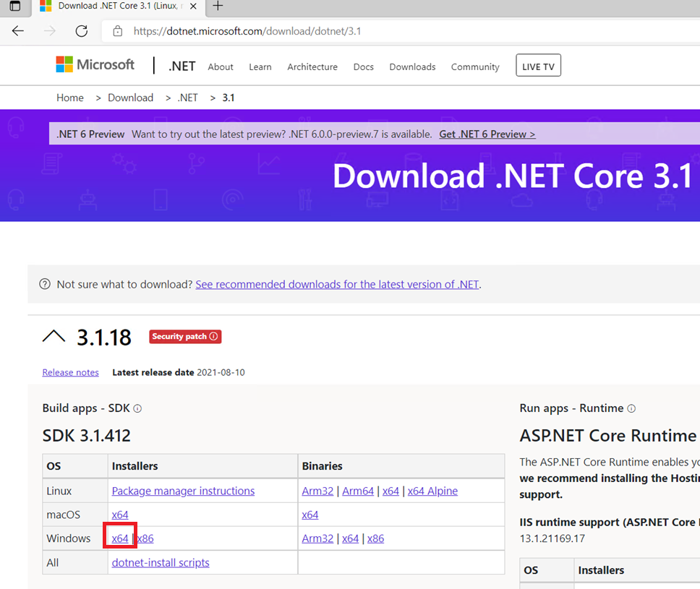The width and height of the screenshot is (700, 589).
Task: Open the About menu item
Action: tap(221, 67)
